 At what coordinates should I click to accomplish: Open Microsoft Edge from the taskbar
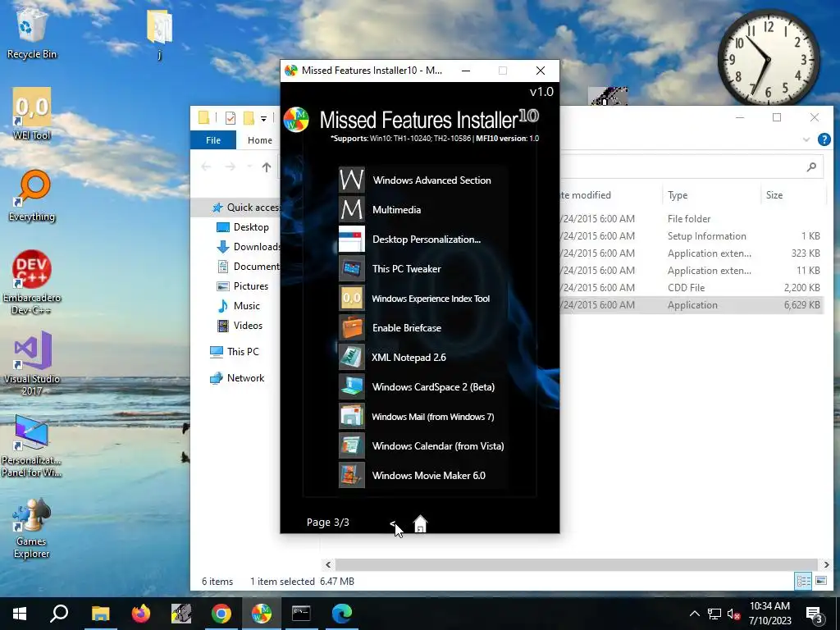click(x=341, y=614)
